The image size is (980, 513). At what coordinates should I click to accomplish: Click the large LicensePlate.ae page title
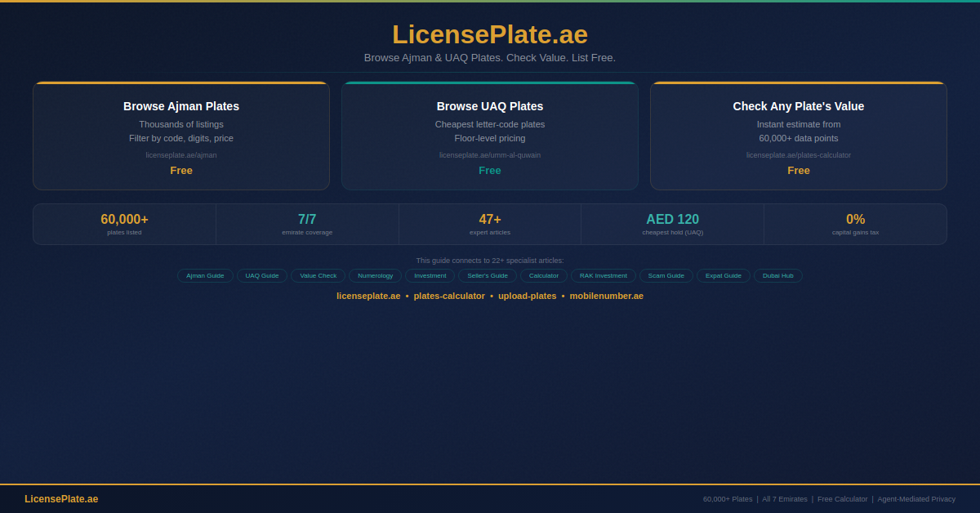pos(490,34)
